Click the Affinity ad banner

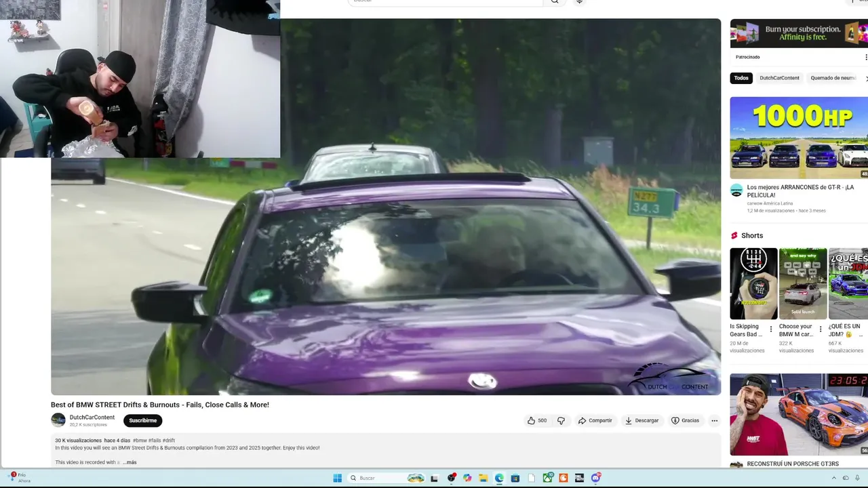[x=799, y=33]
